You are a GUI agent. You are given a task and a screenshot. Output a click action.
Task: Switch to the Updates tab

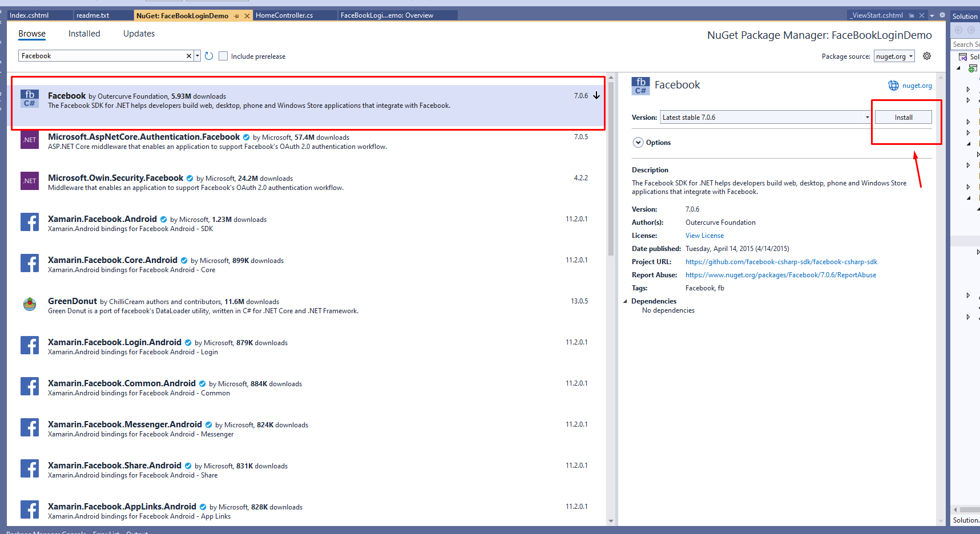(139, 34)
